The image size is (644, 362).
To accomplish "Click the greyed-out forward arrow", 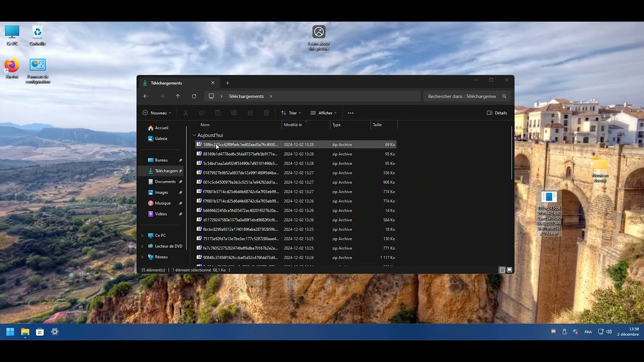I will (162, 96).
